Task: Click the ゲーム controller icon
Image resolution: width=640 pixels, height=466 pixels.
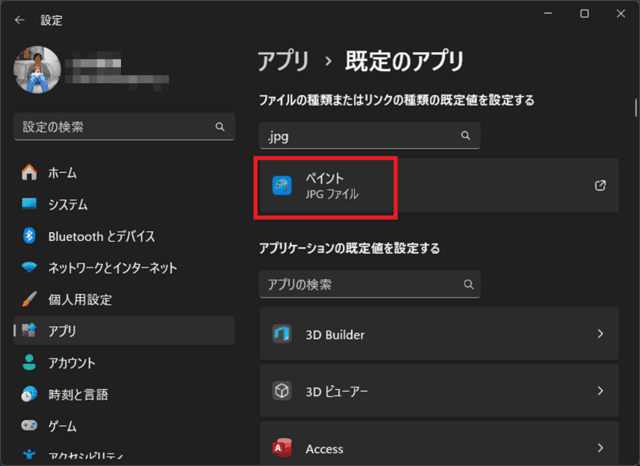Action: point(30,426)
